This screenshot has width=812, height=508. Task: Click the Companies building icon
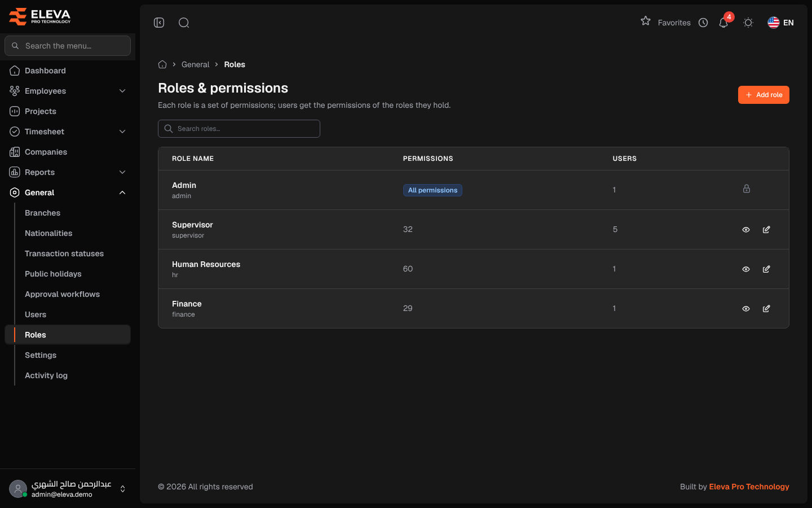point(15,152)
